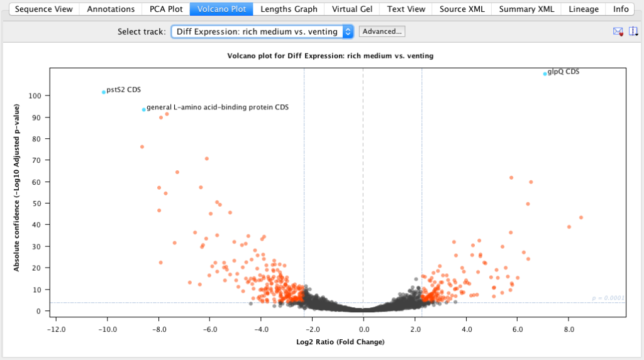This screenshot has width=644, height=360.
Task: Open the Virtual Gel tab
Action: (x=353, y=9)
